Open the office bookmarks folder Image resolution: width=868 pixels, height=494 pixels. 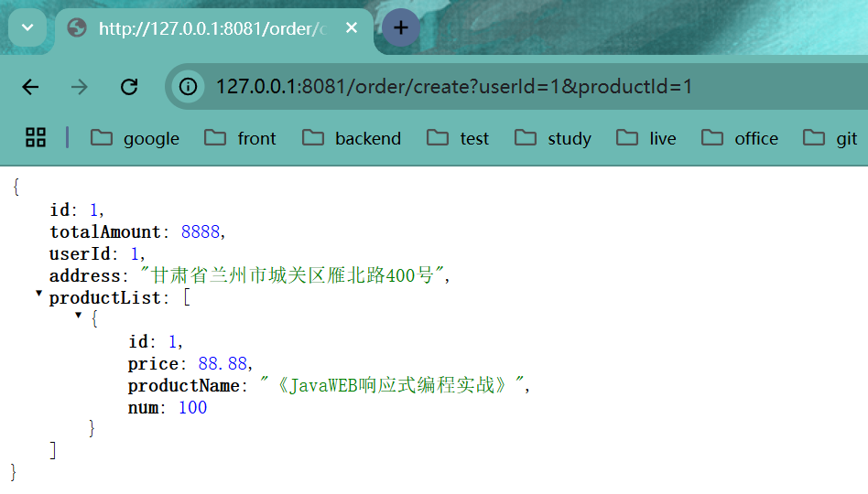[740, 138]
